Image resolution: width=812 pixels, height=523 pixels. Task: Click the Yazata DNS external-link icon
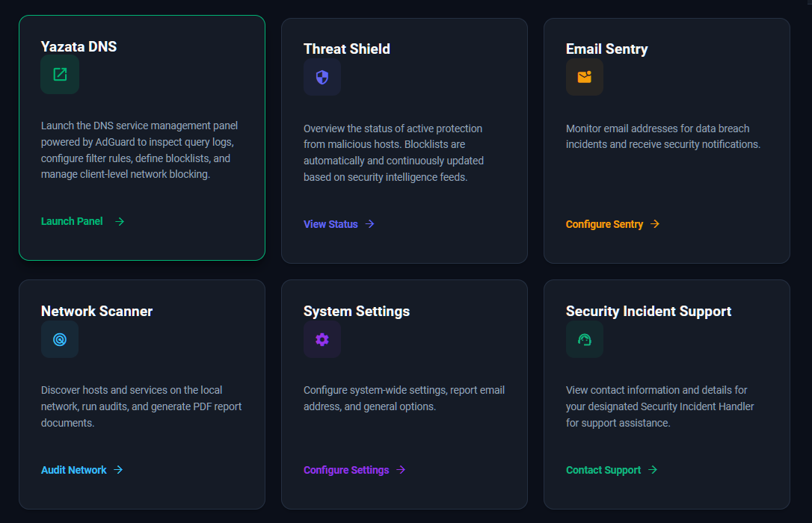tap(60, 75)
